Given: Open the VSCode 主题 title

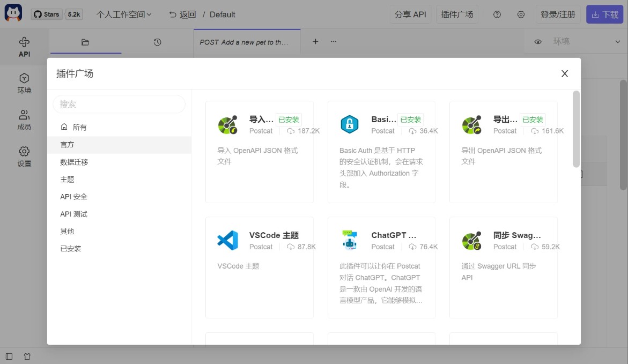Looking at the screenshot, I should [274, 235].
